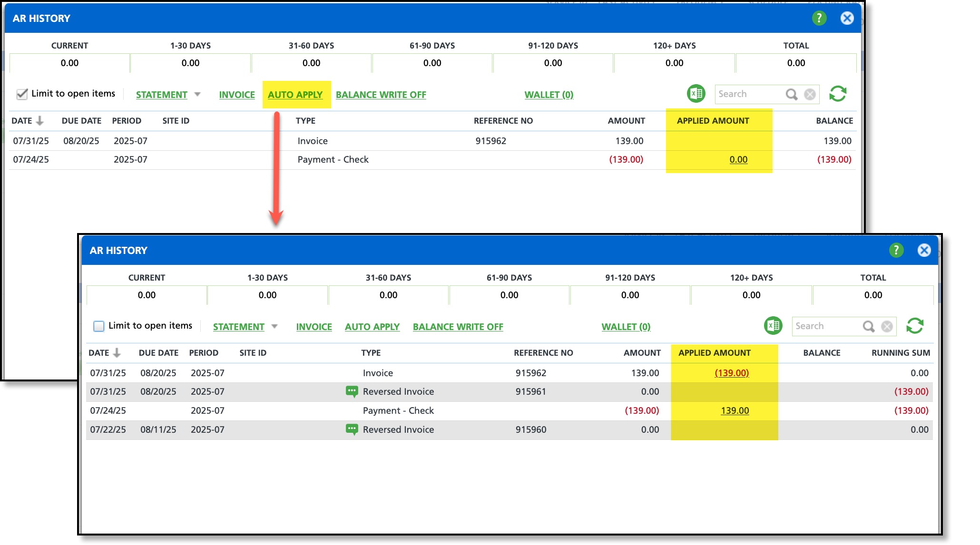
Task: Click refresh icon in upper AR History
Action: (x=838, y=94)
